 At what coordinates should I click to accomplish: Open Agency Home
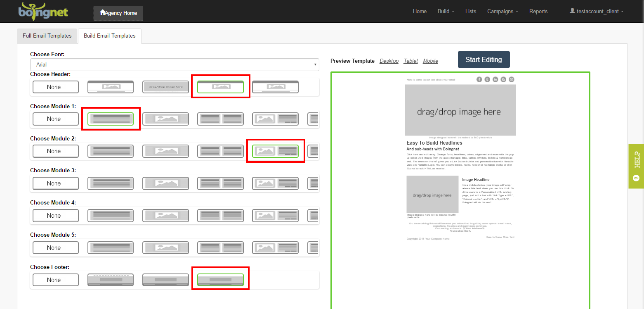click(118, 13)
